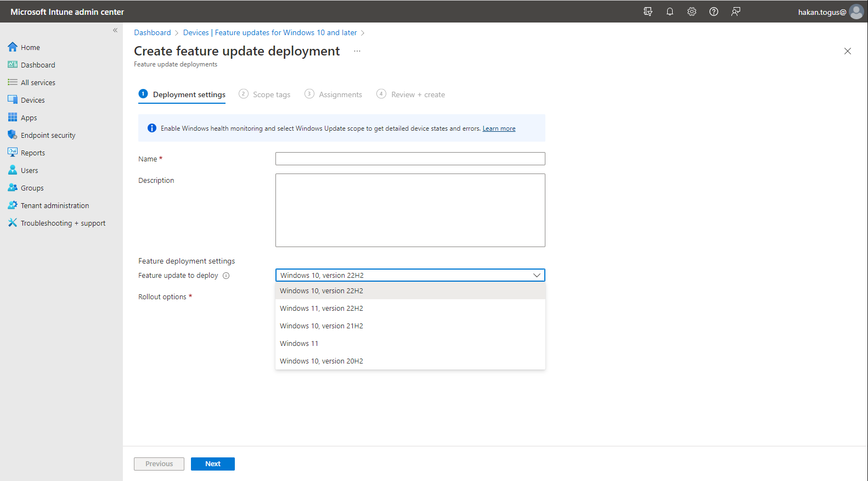Focus the Name input field
868x481 pixels.
click(x=410, y=159)
